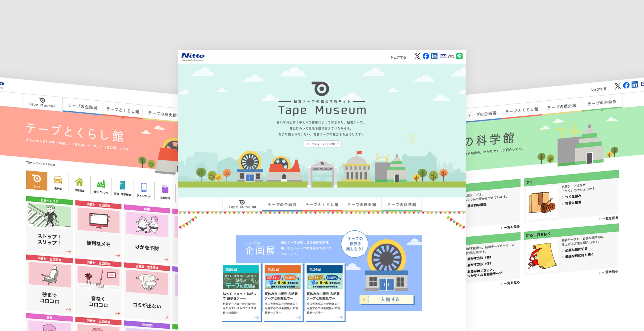Image resolution: width=644 pixels, height=331 pixels.
Task: Click arrow on 第25回 exhibition card
Action: [298, 317]
